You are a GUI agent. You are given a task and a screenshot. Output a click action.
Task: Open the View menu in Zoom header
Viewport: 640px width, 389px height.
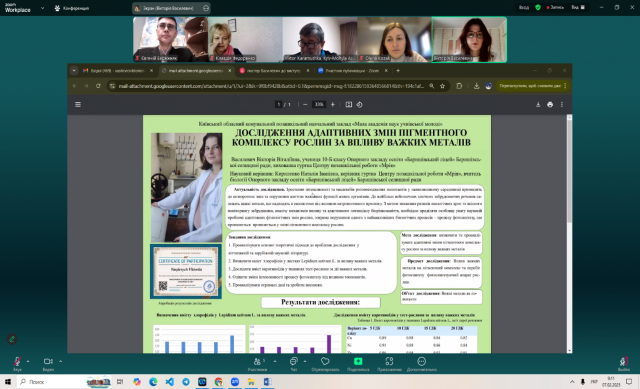pos(578,7)
